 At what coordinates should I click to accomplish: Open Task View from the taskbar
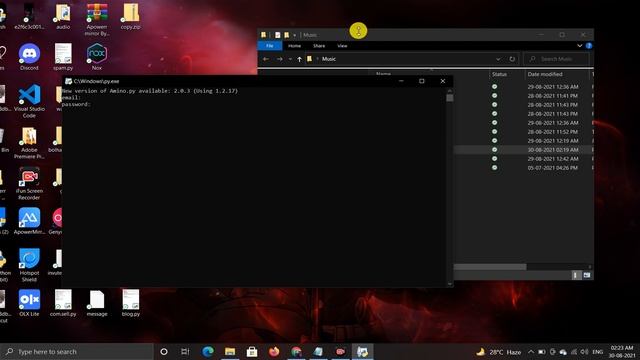click(x=185, y=351)
